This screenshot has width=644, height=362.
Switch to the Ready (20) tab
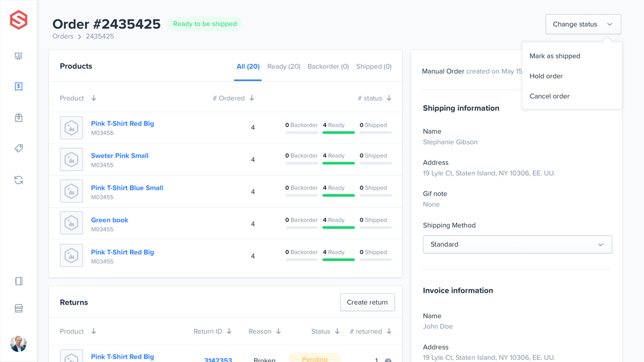pos(284,66)
